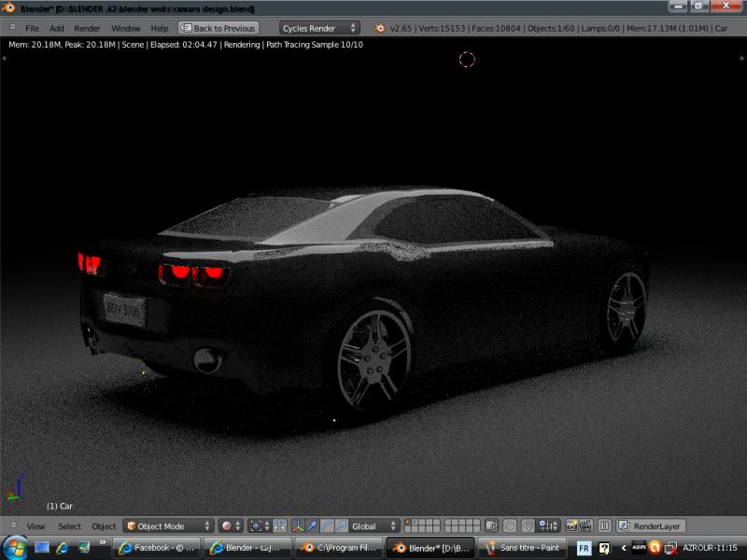This screenshot has height=560, width=747.
Task: Click first layer button in left layer grid
Action: pyautogui.click(x=408, y=523)
